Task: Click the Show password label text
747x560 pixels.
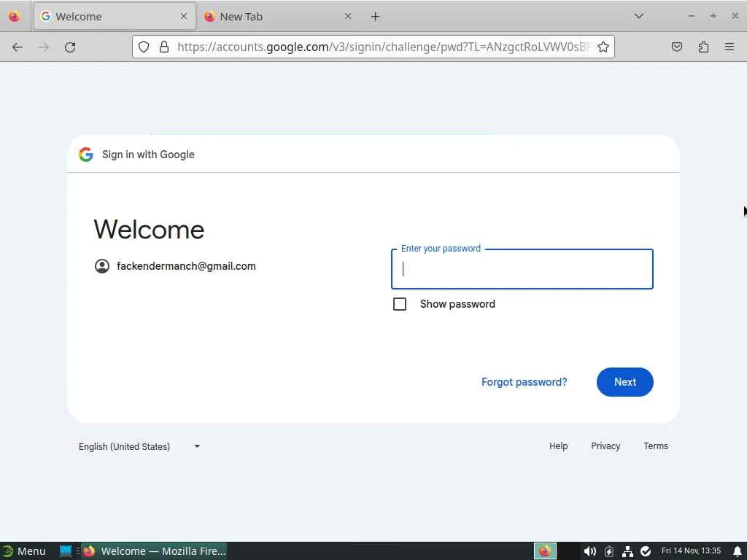Action: coord(457,304)
